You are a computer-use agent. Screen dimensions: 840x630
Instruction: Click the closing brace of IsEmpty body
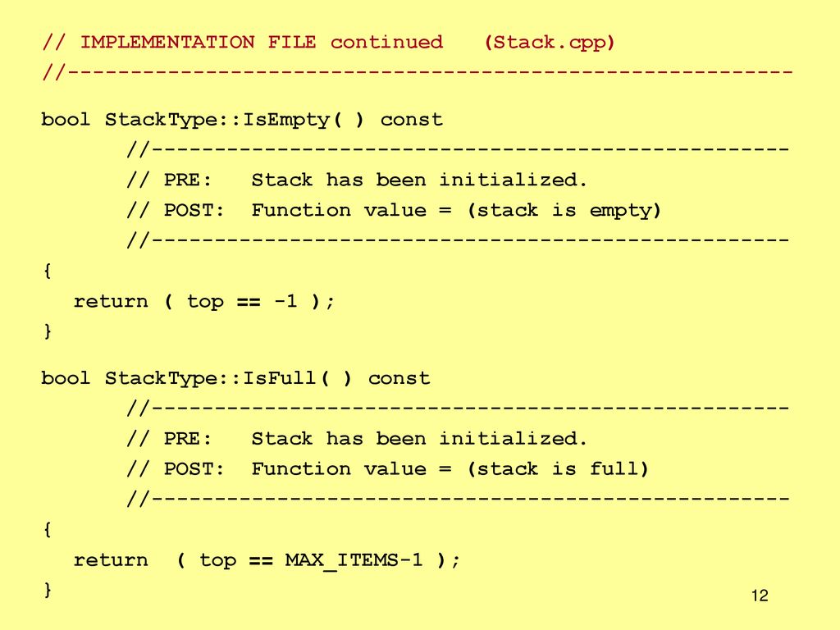coord(48,331)
